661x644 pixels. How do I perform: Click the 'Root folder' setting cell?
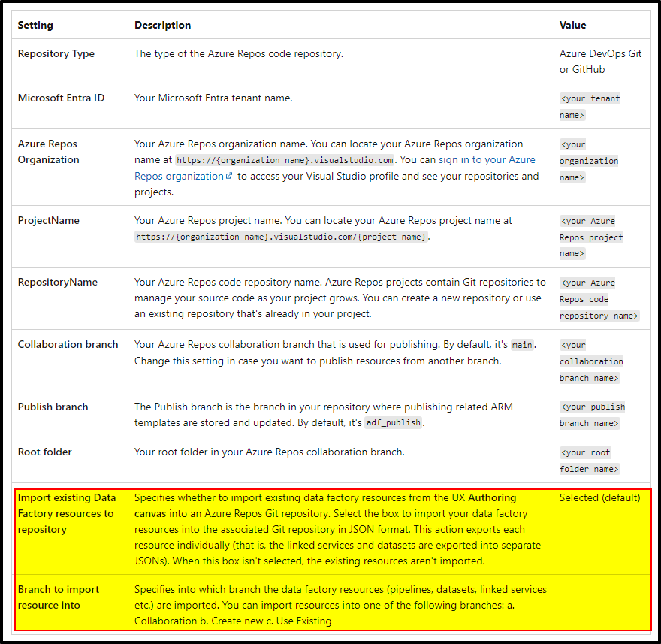44,452
